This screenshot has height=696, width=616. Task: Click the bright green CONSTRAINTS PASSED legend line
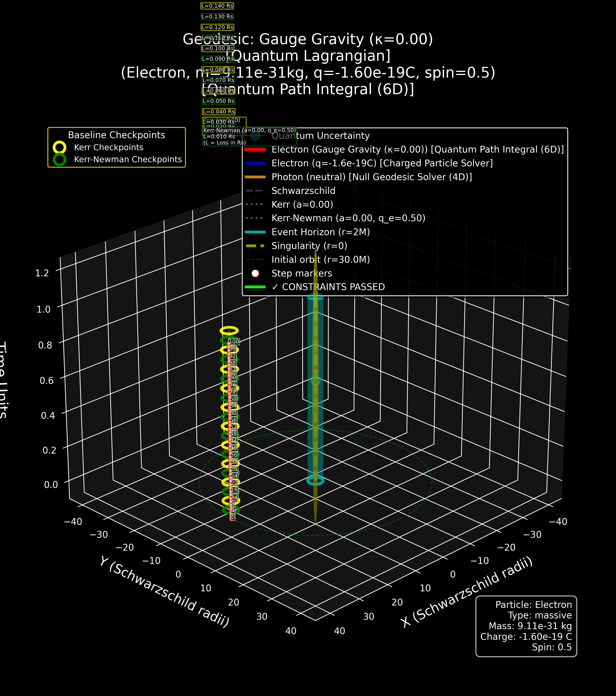coord(255,287)
